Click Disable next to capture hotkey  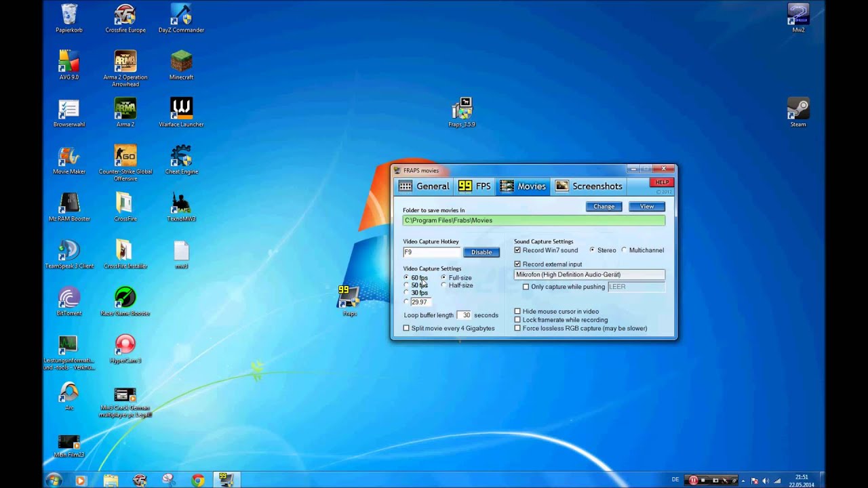tap(481, 252)
